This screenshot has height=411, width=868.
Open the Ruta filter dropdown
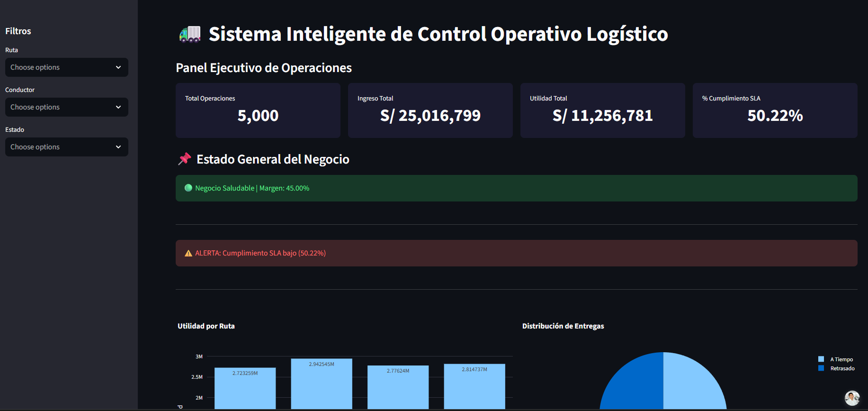66,67
